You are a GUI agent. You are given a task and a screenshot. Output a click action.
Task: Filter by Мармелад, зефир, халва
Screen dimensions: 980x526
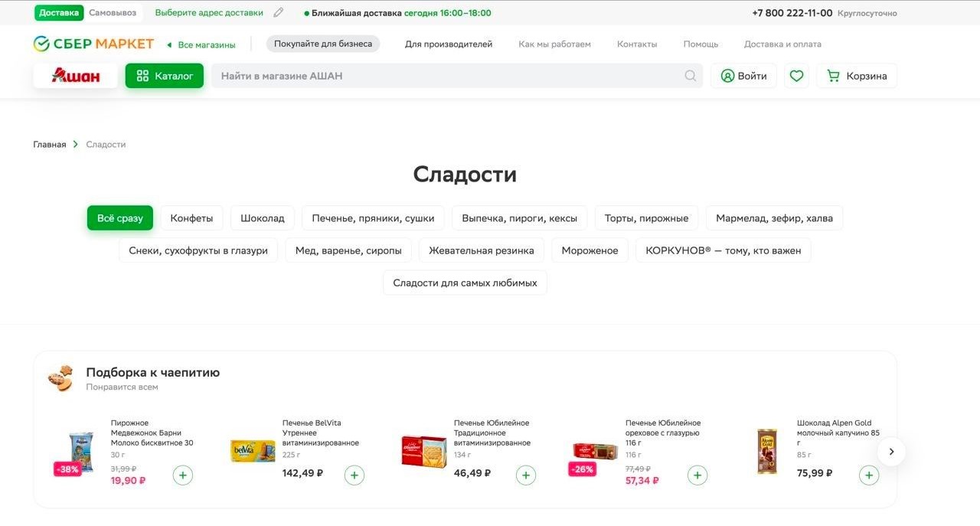point(774,218)
